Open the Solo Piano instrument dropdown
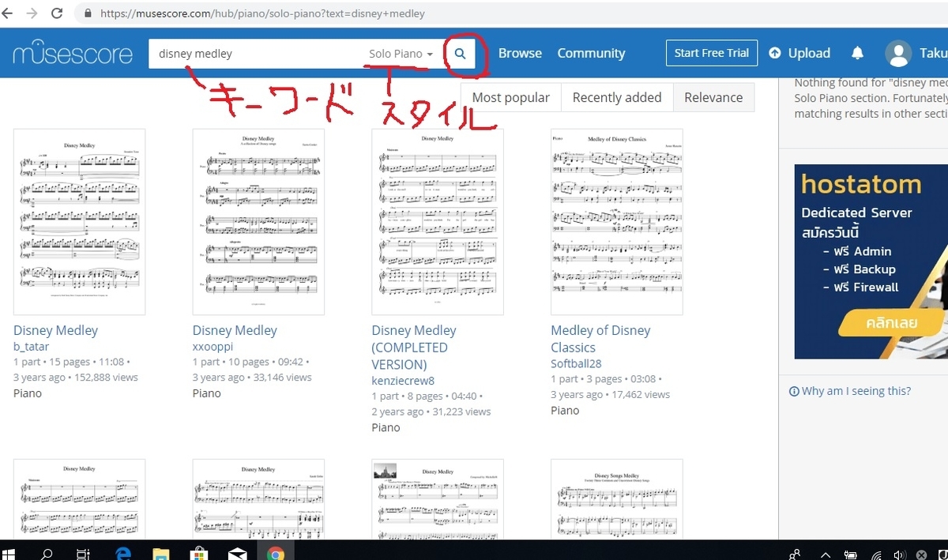Viewport: 948px width, 560px height. pos(401,54)
